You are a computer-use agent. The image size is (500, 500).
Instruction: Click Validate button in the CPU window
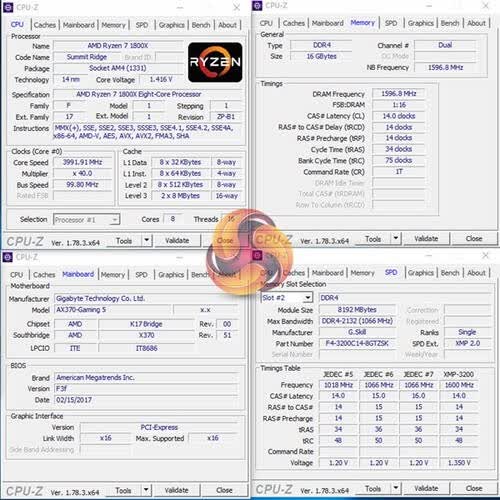(x=177, y=240)
